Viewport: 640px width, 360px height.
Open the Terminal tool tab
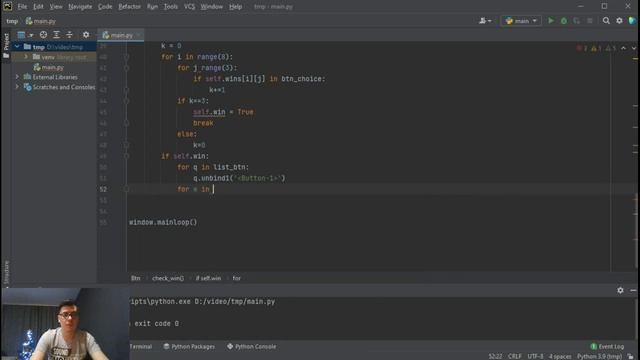click(x=141, y=347)
